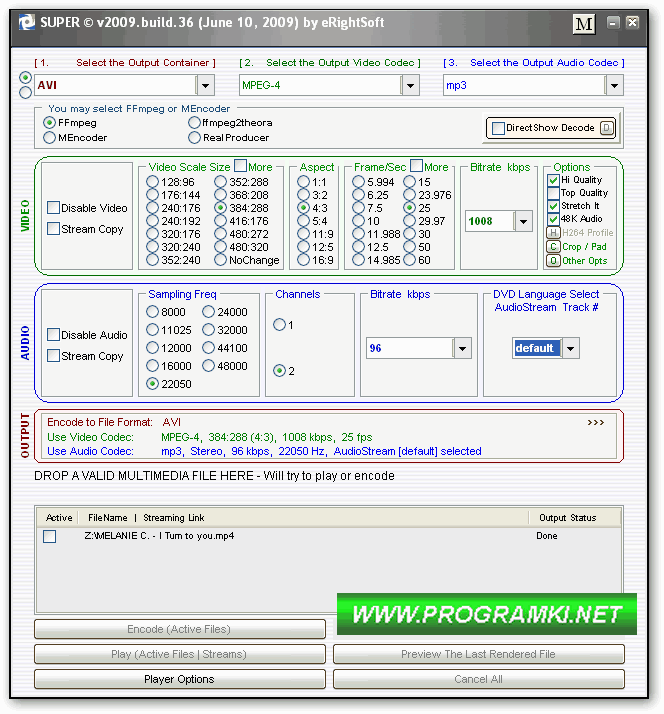Choose 480:320 video scale size

[220, 247]
